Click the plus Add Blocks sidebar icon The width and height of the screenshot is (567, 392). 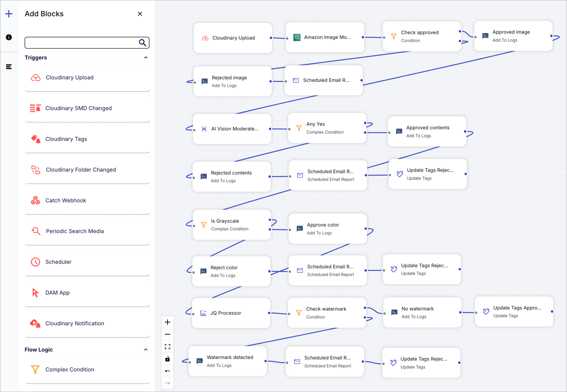click(9, 14)
